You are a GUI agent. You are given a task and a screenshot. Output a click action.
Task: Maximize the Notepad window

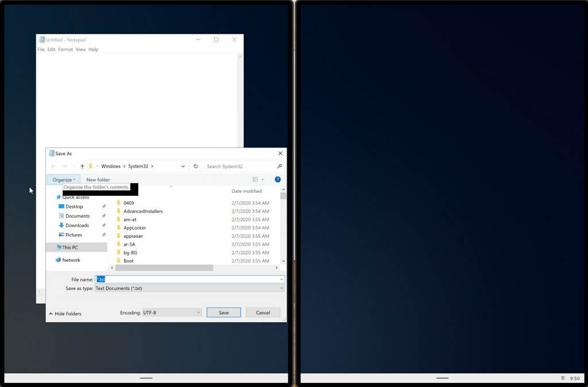point(216,40)
